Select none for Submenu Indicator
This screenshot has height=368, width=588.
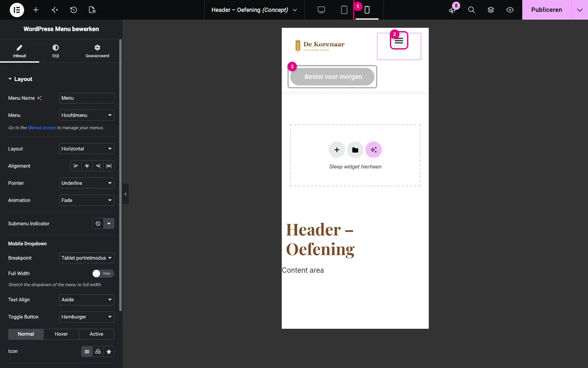point(98,224)
